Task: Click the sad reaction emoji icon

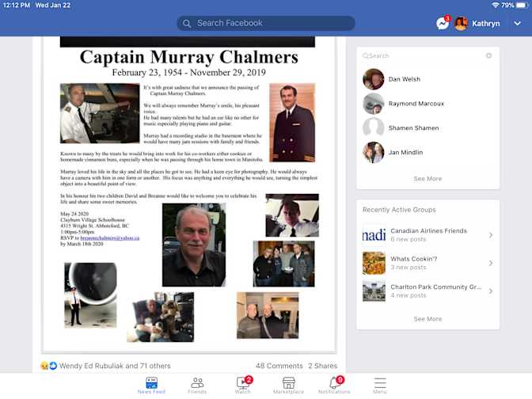Action: [44, 366]
